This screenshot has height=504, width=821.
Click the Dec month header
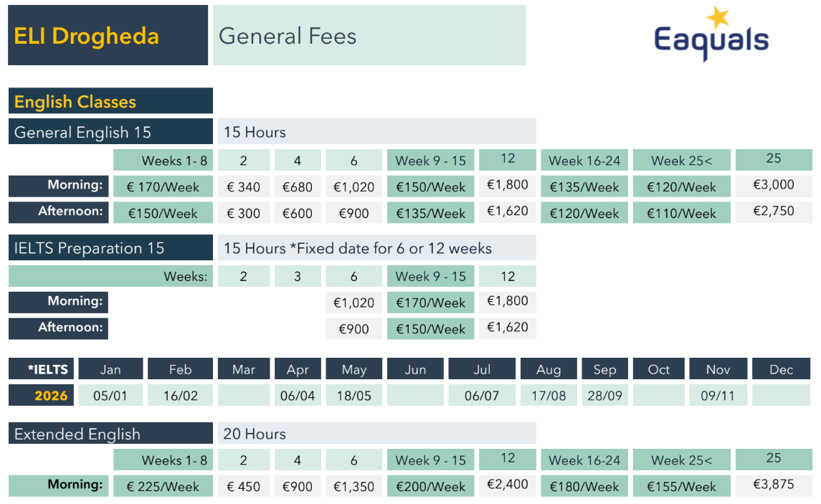click(781, 369)
